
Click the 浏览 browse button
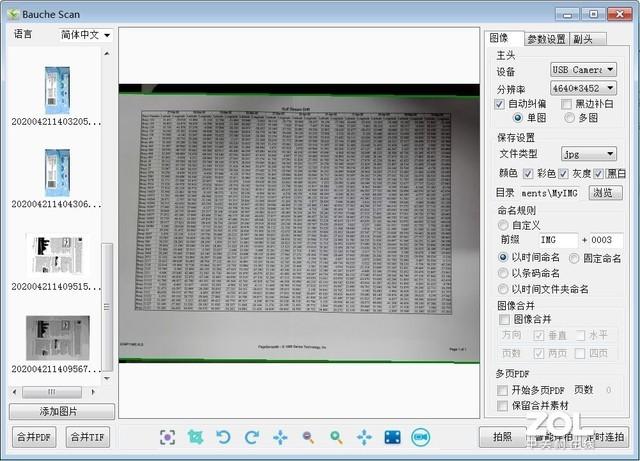click(x=605, y=193)
